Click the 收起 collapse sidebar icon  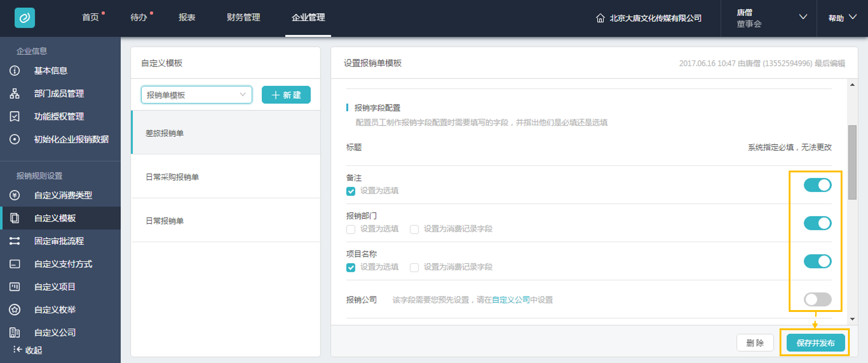tap(17, 350)
